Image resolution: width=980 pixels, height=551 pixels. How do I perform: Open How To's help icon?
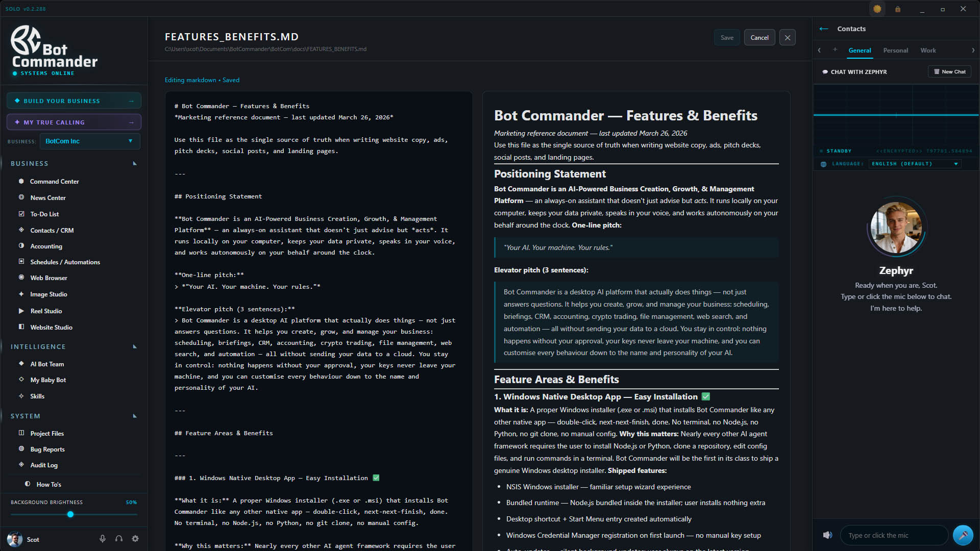tap(28, 484)
